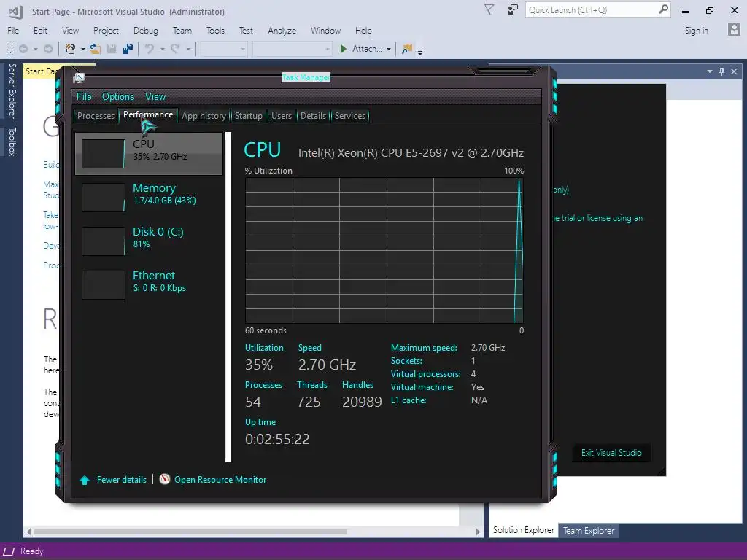Click the Navigate Forward toolbar icon
Viewport: 747px width, 560px height.
[47, 49]
